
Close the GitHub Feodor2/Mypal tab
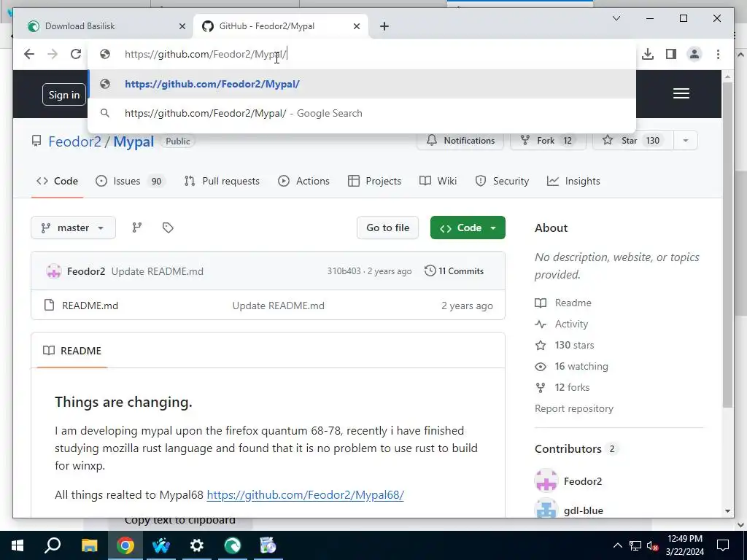click(356, 26)
